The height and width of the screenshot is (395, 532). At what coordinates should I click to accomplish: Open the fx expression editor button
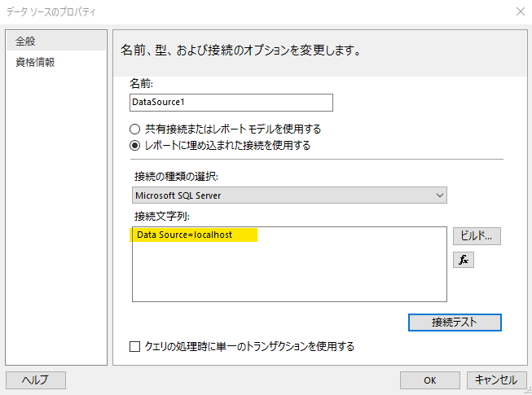coord(464,260)
